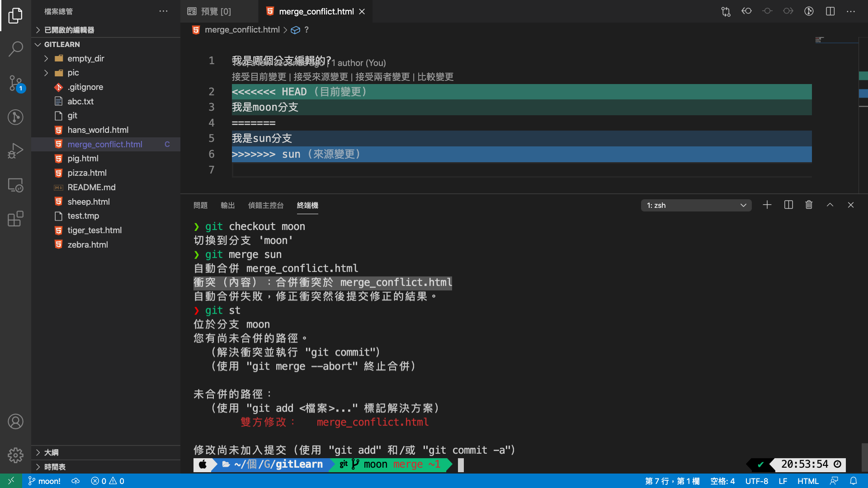Close the merge_conflict.html tab
Screen dimensions: 868x488
[362, 12]
